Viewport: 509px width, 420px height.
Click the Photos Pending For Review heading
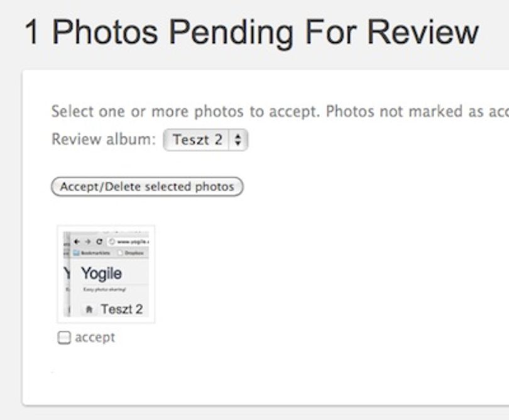(251, 33)
